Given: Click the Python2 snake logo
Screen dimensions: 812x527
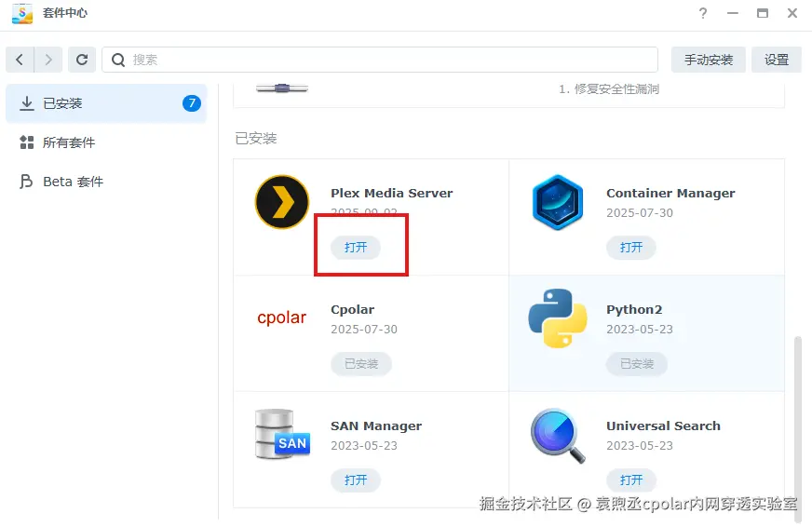Looking at the screenshot, I should tap(558, 318).
